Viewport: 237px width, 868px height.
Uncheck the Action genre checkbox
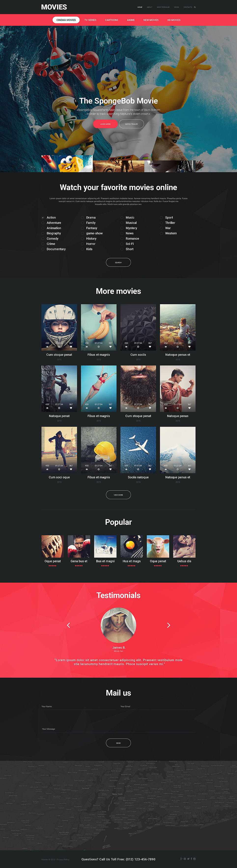pos(43,218)
